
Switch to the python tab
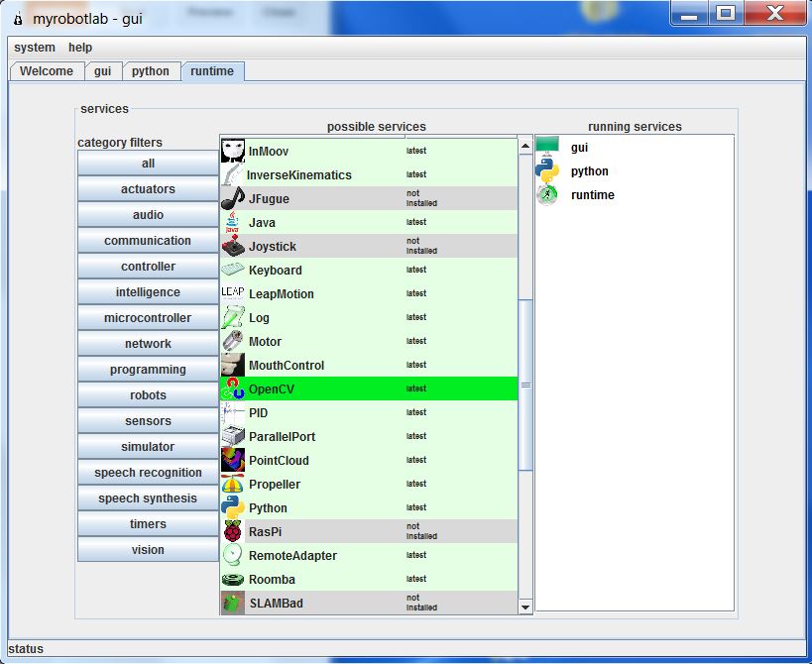150,71
